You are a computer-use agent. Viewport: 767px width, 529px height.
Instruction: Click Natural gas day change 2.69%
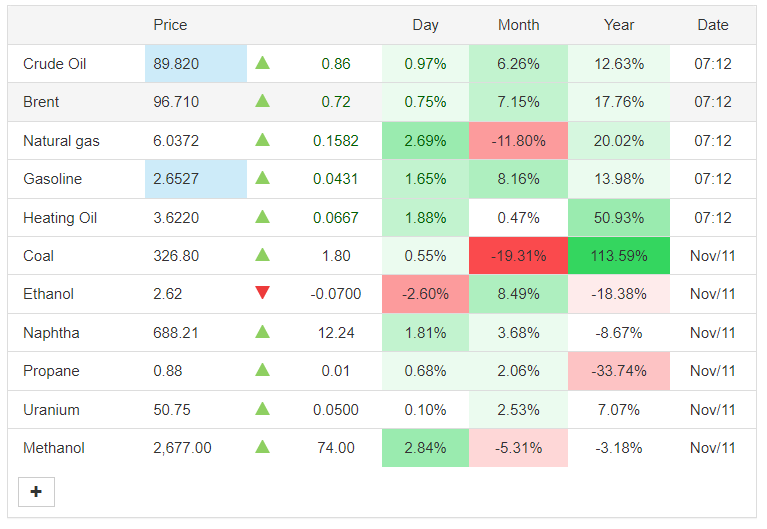(425, 141)
